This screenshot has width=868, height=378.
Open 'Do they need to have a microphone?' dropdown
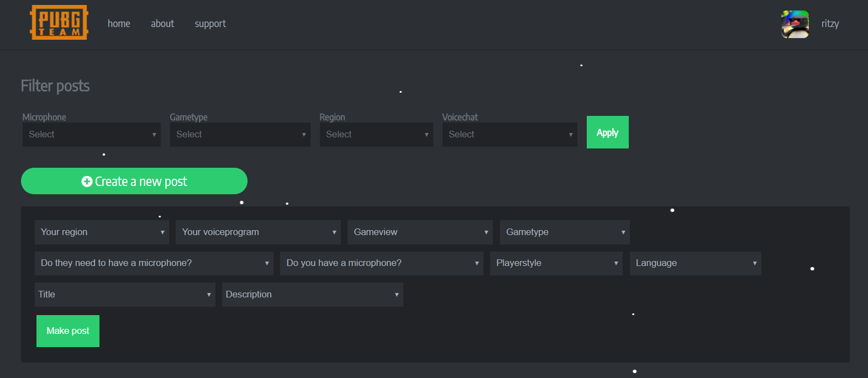[x=154, y=263]
